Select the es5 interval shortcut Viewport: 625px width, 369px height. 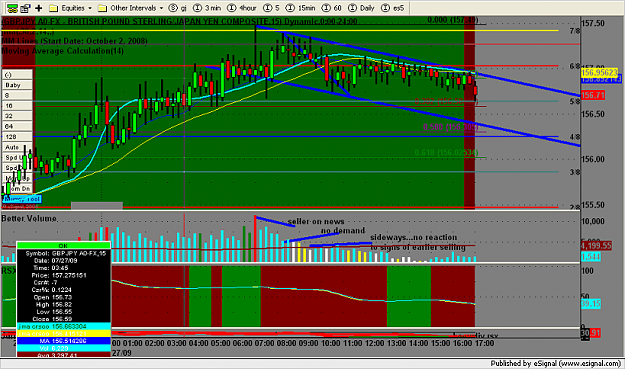(x=393, y=8)
